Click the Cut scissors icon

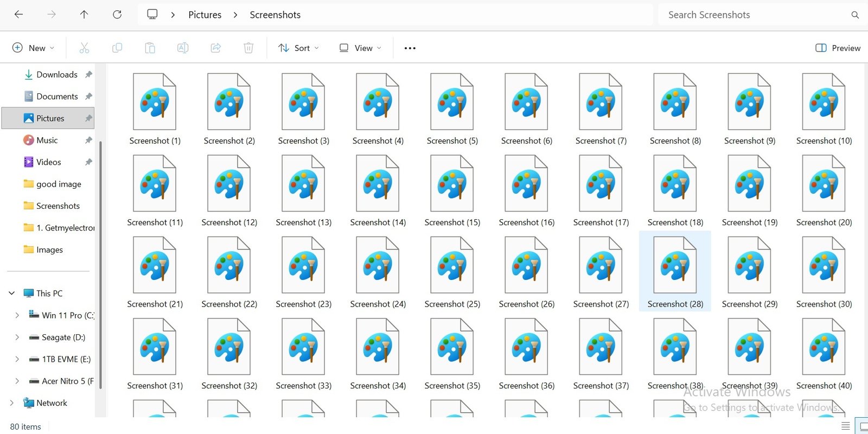(84, 48)
